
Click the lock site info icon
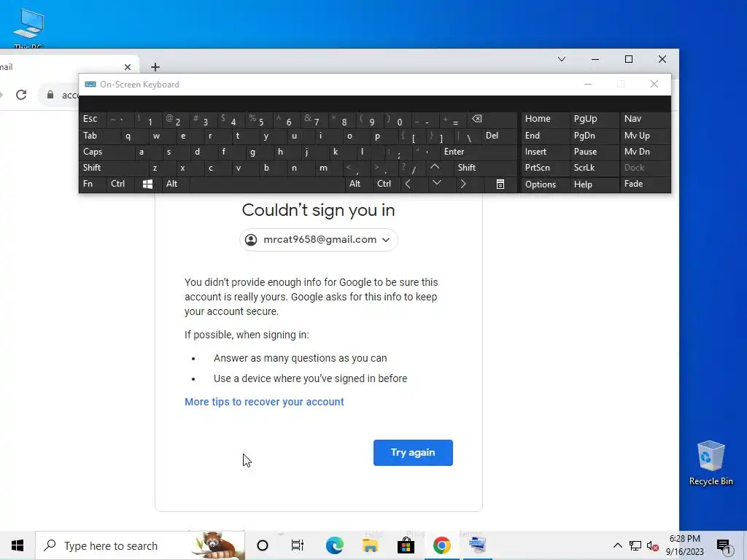pyautogui.click(x=50, y=95)
